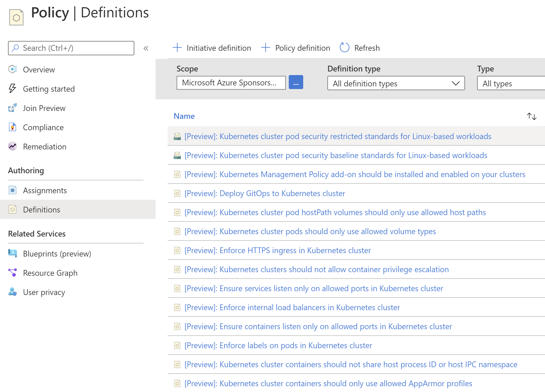Screen dimensions: 545x392
Task: Click the Overview icon in the sidebar
Action: pyautogui.click(x=13, y=69)
